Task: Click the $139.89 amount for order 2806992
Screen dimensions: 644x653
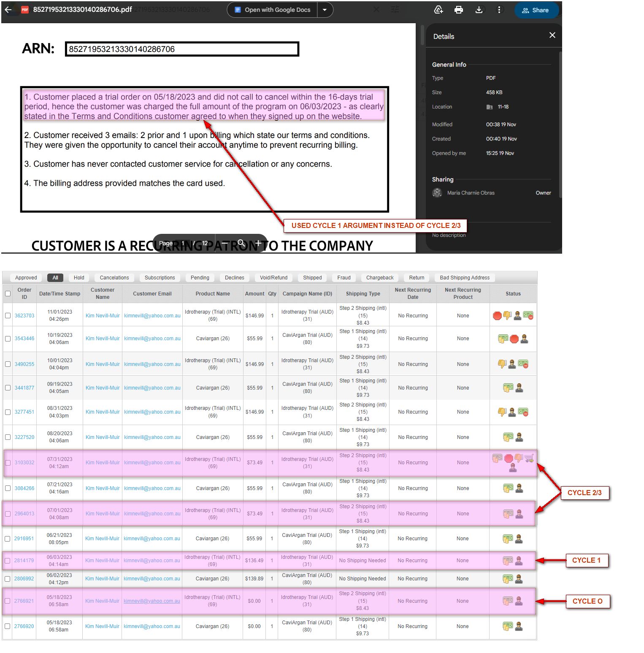Action: (x=254, y=579)
